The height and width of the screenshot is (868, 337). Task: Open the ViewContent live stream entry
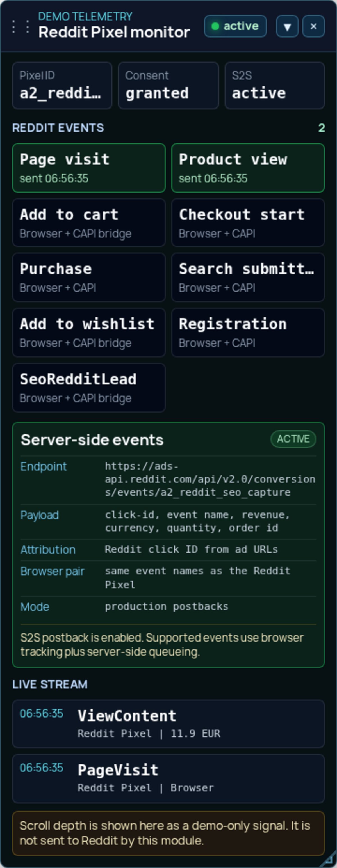[168, 724]
